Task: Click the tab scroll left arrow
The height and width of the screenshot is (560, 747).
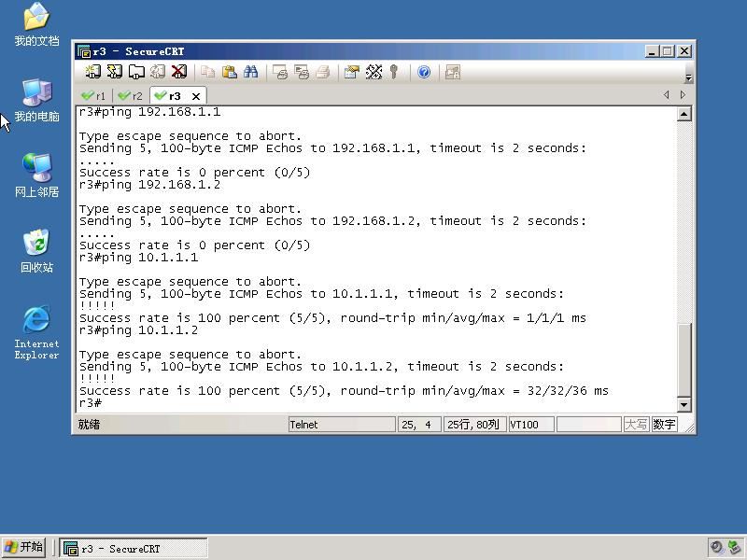Action: pos(666,95)
